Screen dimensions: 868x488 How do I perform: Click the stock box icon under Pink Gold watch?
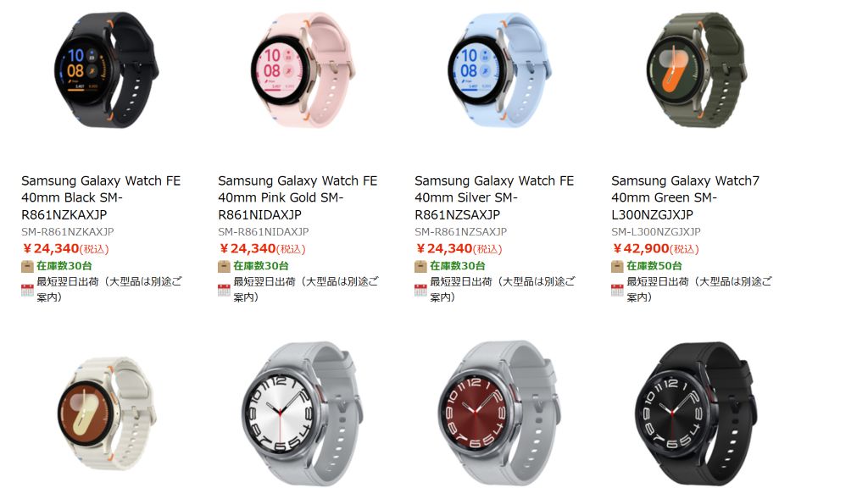(x=224, y=266)
